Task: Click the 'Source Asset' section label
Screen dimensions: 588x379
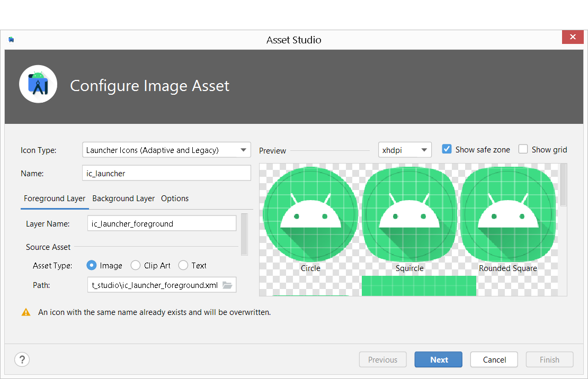Action: (x=48, y=247)
